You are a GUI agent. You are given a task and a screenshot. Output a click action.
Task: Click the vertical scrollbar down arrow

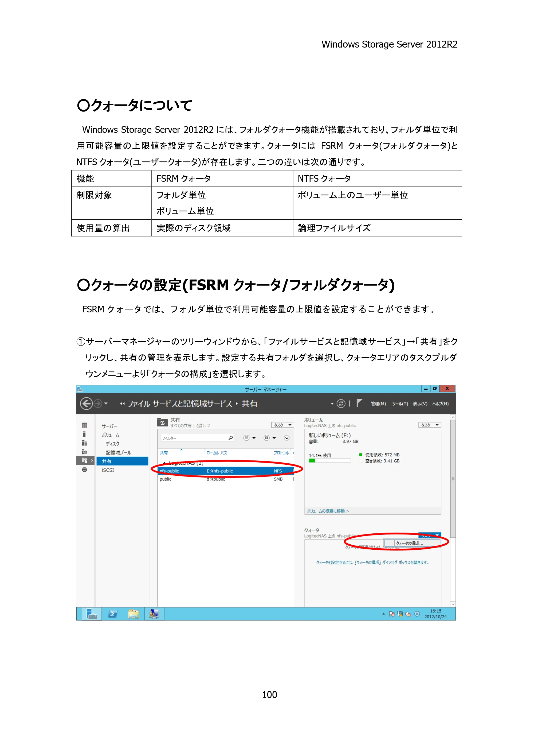click(x=453, y=604)
